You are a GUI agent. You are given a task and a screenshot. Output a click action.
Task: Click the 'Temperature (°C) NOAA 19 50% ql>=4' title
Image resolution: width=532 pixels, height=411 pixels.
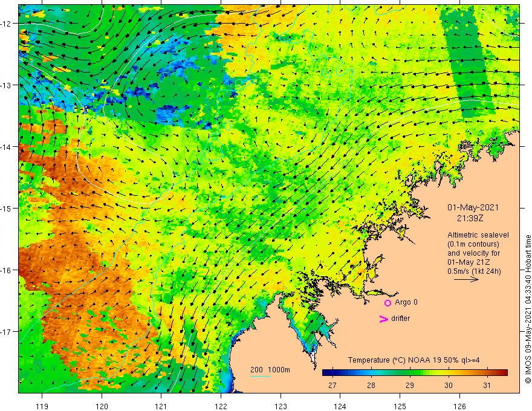pyautogui.click(x=414, y=360)
